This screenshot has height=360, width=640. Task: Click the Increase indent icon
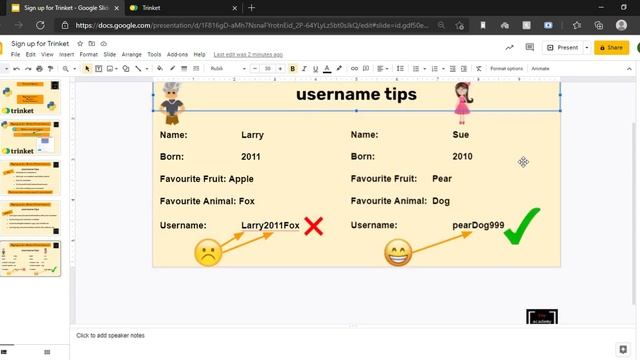464,69
